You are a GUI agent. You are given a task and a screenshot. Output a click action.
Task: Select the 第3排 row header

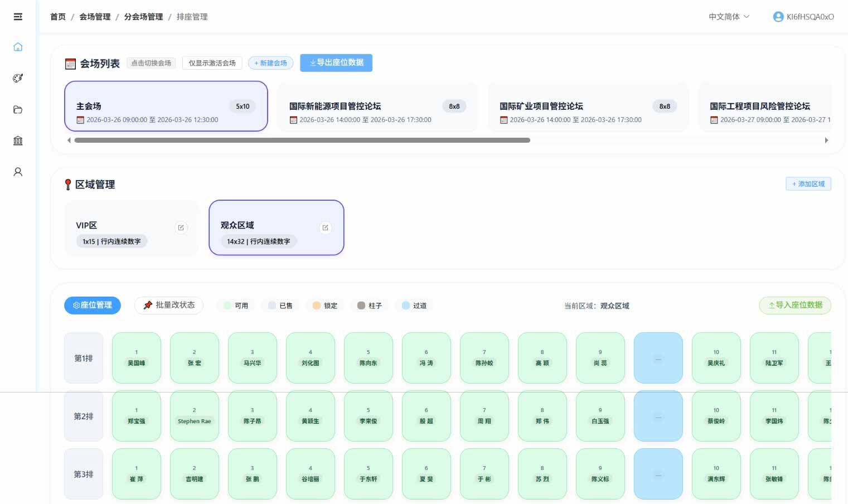pos(84,474)
